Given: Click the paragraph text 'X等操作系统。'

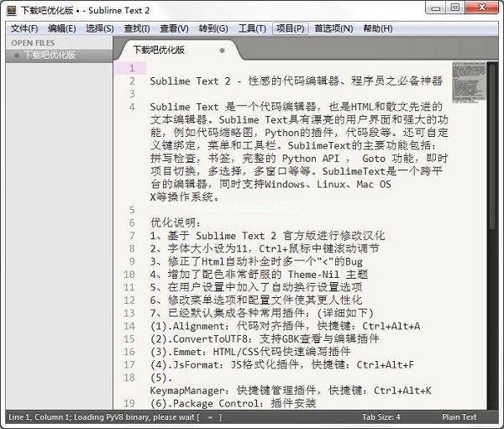Looking at the screenshot, I should pos(185,197).
